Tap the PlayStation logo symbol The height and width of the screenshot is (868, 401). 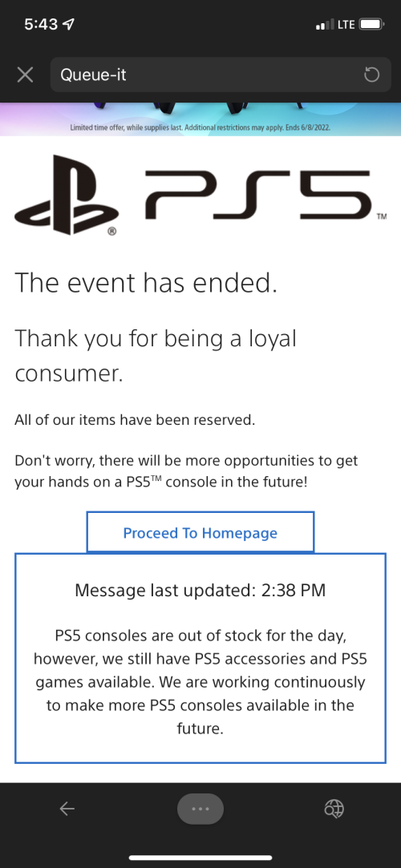[67, 195]
